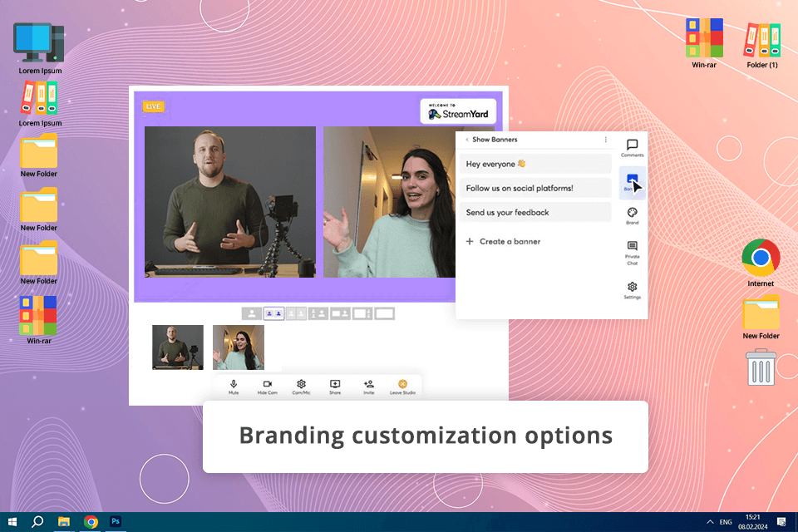Show the 'Hey everyone' banner

pyautogui.click(x=534, y=165)
